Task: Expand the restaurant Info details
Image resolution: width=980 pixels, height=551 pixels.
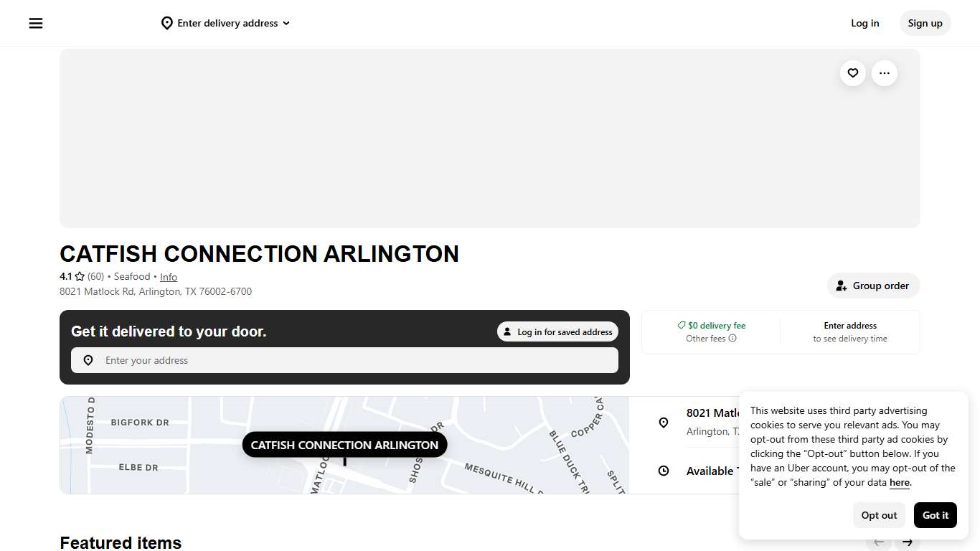Action: coord(168,276)
